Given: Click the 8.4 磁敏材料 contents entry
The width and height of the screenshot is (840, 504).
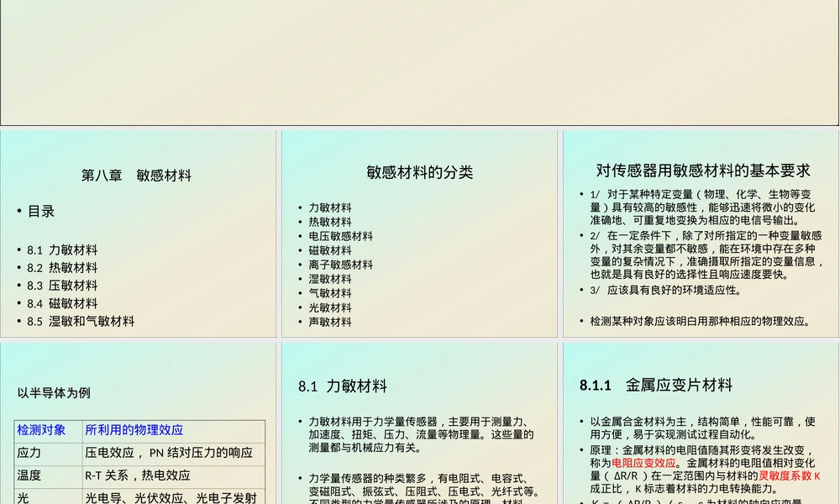Looking at the screenshot, I should tap(62, 304).
